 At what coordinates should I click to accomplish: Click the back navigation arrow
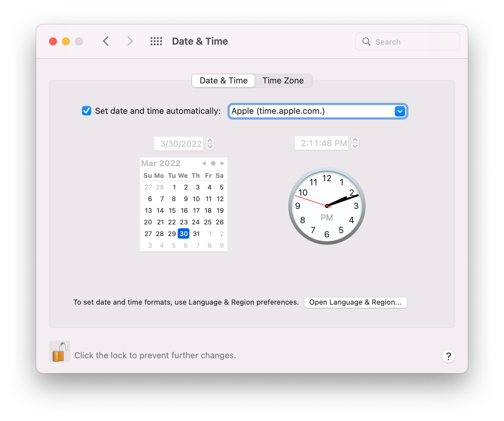106,41
